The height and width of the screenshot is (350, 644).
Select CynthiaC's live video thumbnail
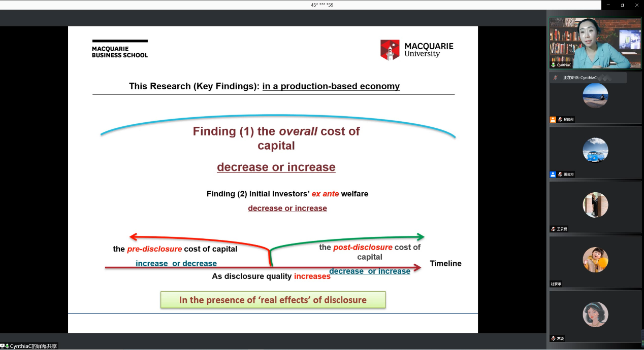coord(595,43)
